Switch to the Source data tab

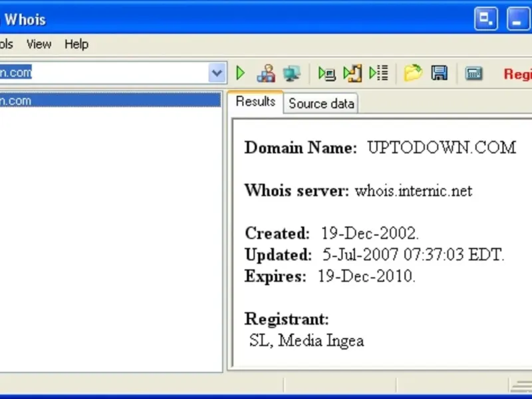click(x=321, y=104)
